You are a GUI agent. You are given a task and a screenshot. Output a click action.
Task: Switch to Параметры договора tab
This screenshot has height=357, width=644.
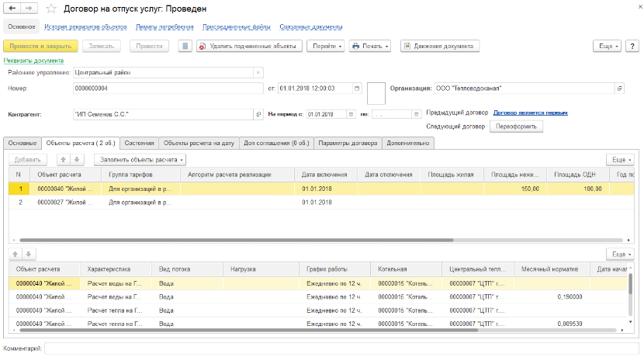click(348, 143)
